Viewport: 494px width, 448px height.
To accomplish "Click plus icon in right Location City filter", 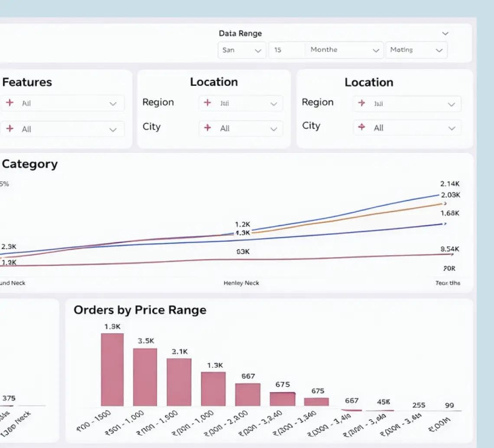I will coord(362,127).
